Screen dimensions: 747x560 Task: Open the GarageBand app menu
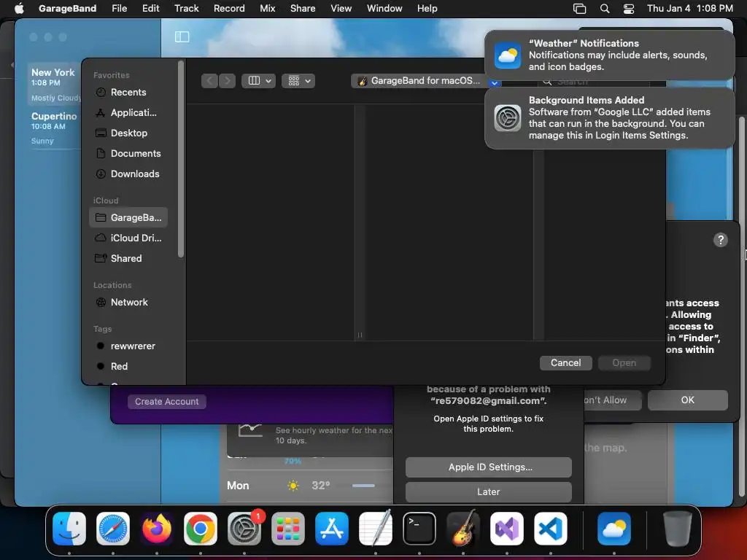[67, 8]
